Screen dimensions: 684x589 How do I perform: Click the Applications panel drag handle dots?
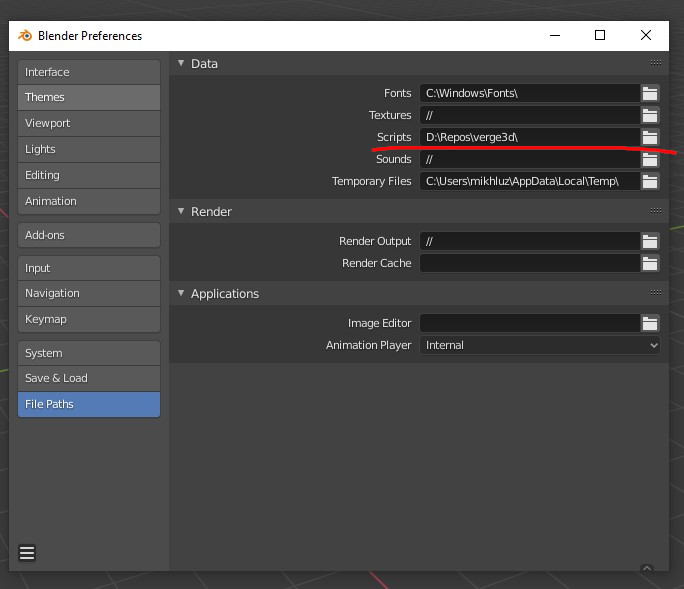pyautogui.click(x=656, y=293)
